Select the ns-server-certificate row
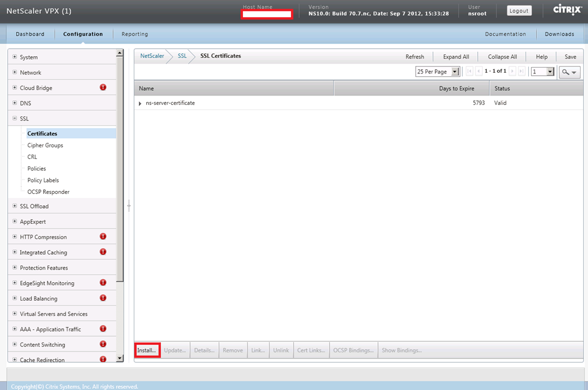 pos(359,103)
